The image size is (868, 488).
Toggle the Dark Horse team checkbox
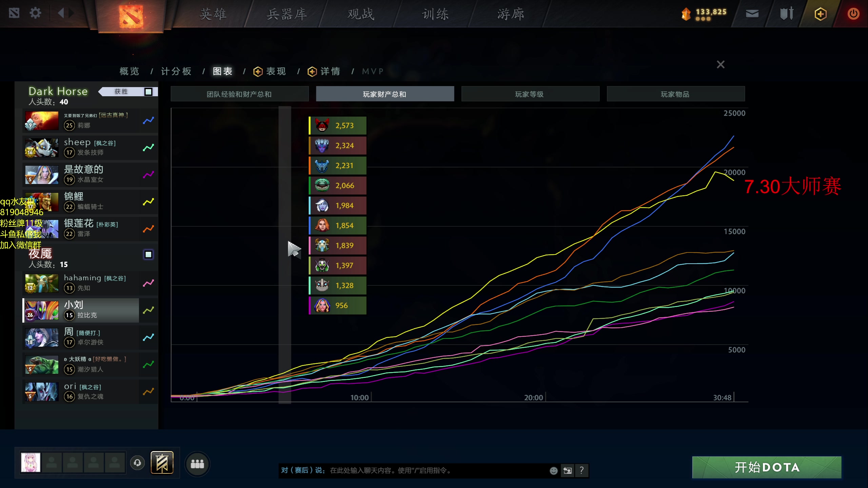click(148, 92)
